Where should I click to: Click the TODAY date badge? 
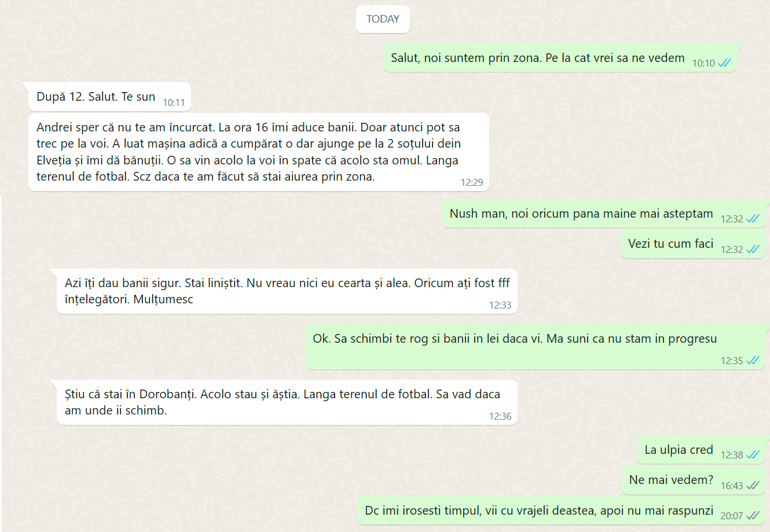[383, 19]
